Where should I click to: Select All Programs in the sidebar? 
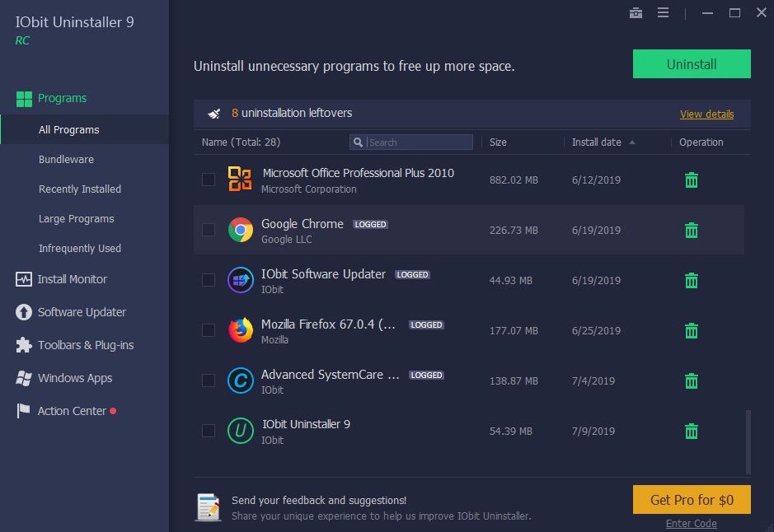pos(84,129)
